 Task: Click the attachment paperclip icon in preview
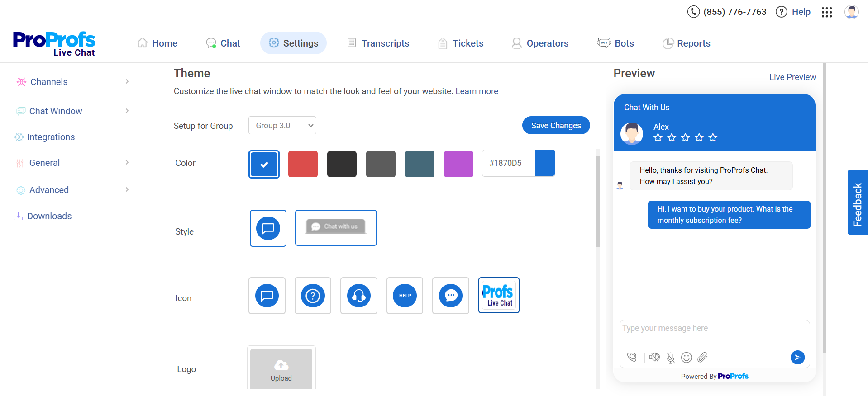[x=702, y=358]
